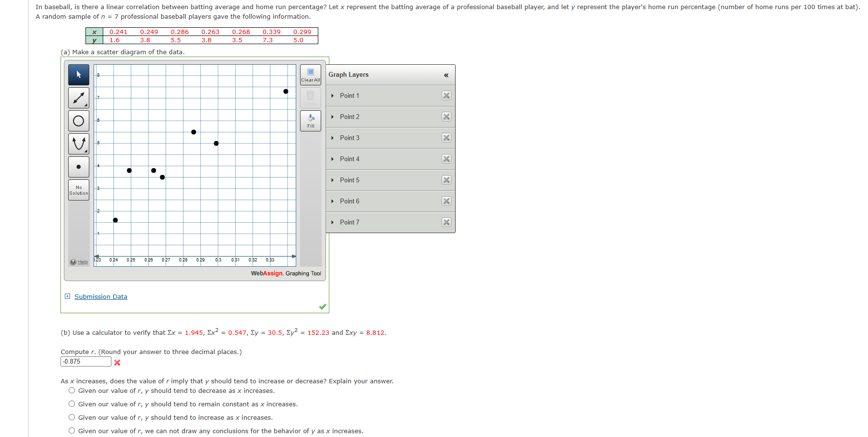Expand the Submission Data section

coord(67,296)
